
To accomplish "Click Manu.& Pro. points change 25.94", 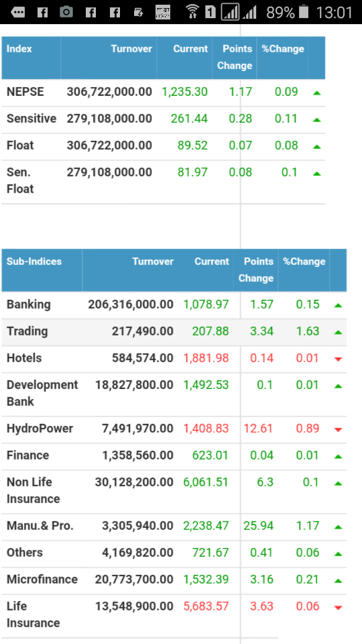I will click(x=259, y=526).
